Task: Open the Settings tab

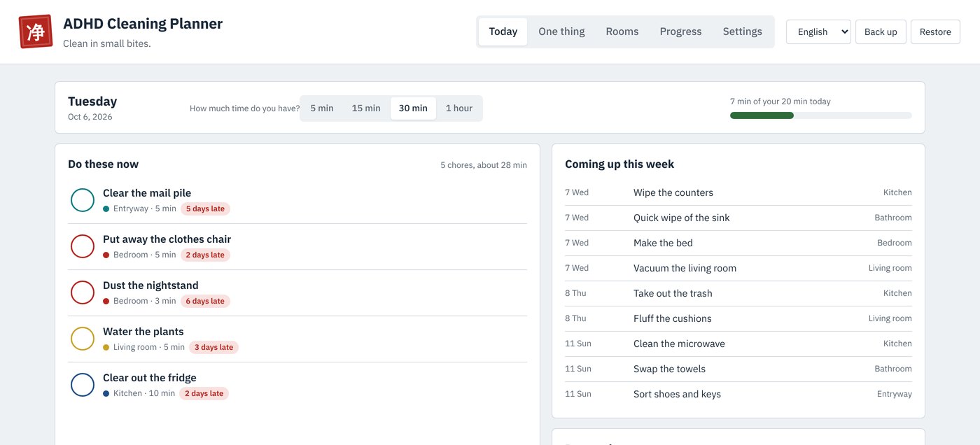Action: point(743,31)
